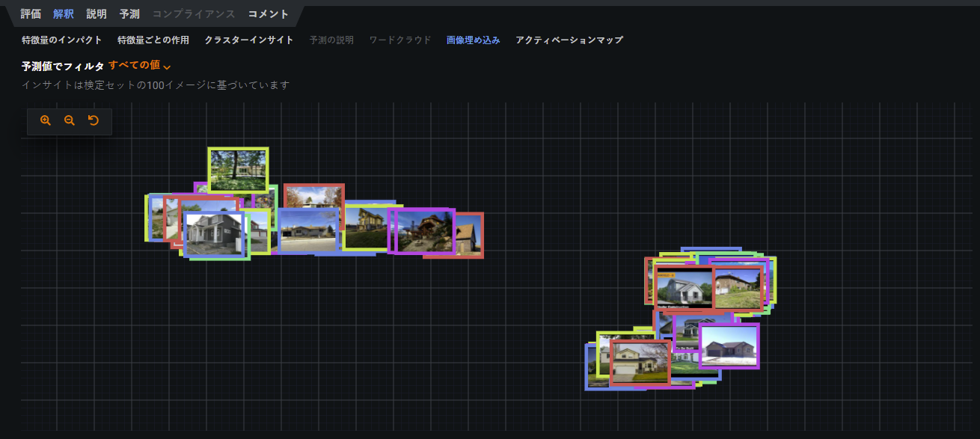Click the forest house thumbnail with yellow-green border
The image size is (980, 439).
point(238,170)
